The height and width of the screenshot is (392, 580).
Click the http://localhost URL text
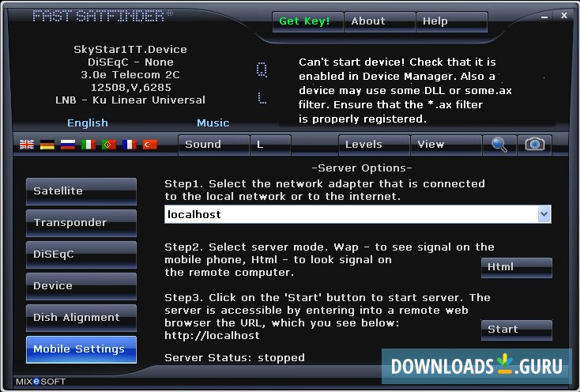tap(212, 336)
